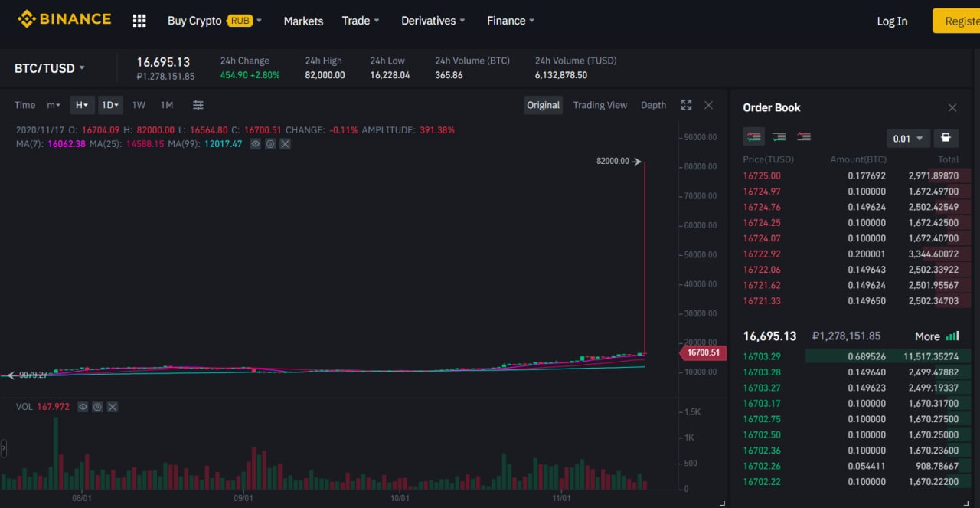Expand the Trade menu
The width and height of the screenshot is (980, 508).
[361, 21]
